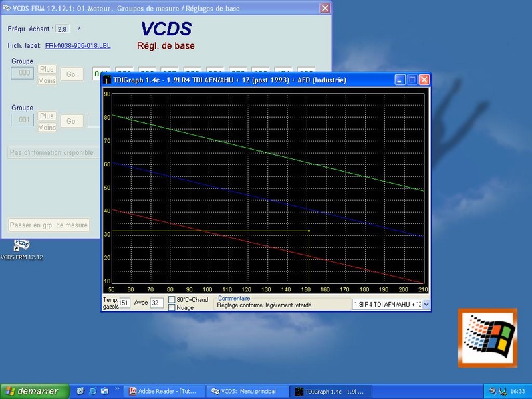Click the Passer en grp. de mesure button
Viewport: 532px width, 399px height.
[x=49, y=225]
